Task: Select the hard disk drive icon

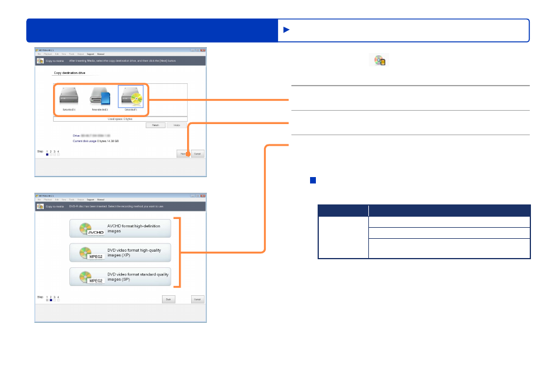Action: (x=69, y=97)
